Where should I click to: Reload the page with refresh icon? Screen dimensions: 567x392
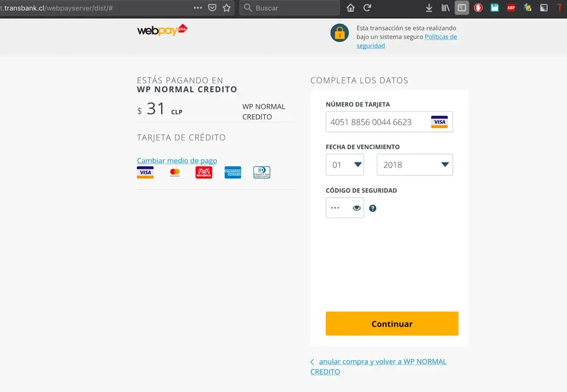tap(367, 7)
